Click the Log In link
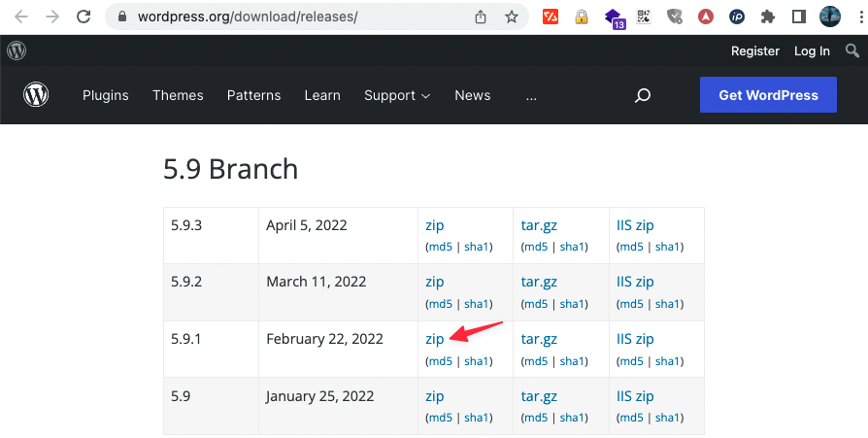 [x=812, y=51]
